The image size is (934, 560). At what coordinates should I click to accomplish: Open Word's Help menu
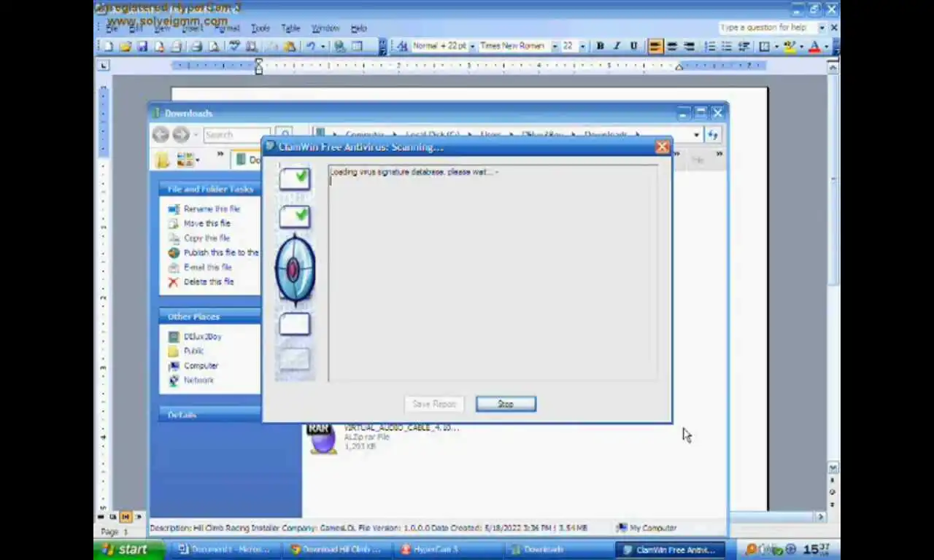click(358, 28)
